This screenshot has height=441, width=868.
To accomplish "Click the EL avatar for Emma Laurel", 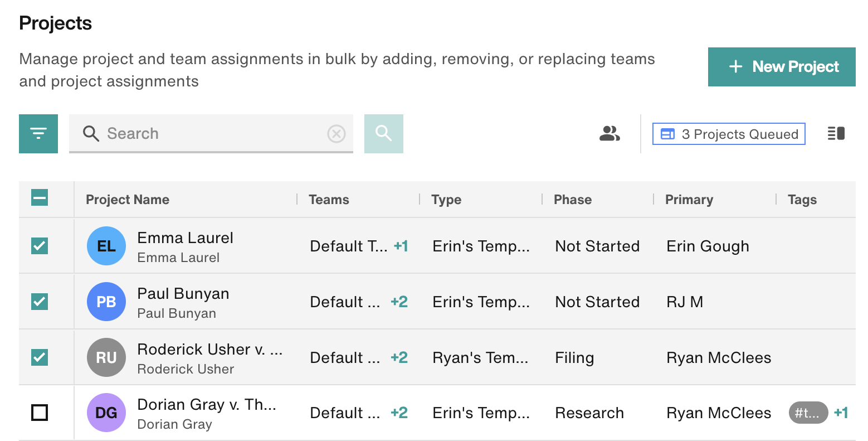I will click(x=106, y=246).
